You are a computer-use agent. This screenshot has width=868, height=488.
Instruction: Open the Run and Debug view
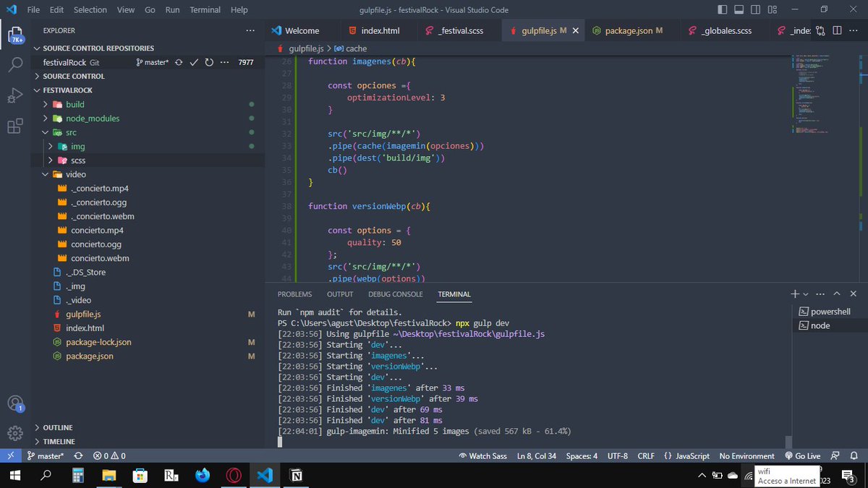[15, 95]
